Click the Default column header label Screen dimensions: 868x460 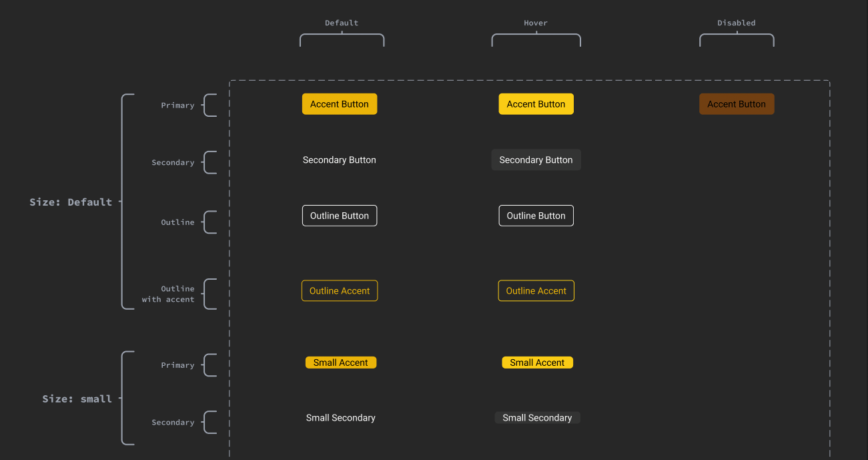(x=342, y=23)
